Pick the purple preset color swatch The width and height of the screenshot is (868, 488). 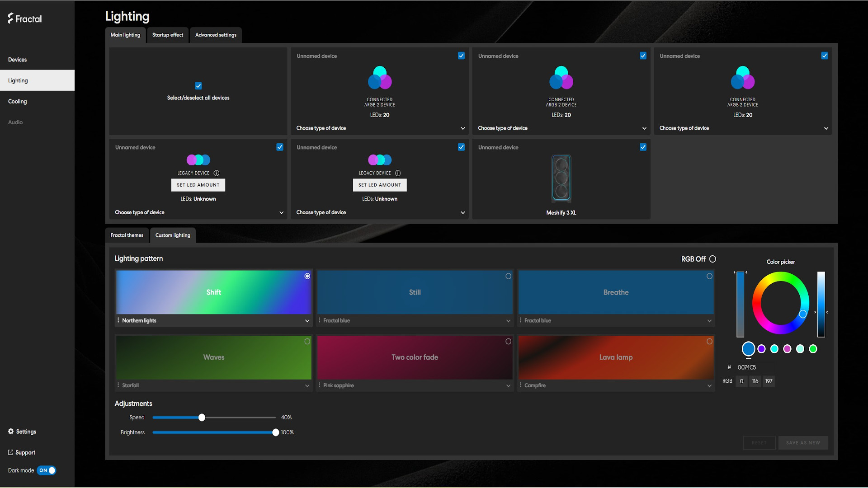pos(761,349)
